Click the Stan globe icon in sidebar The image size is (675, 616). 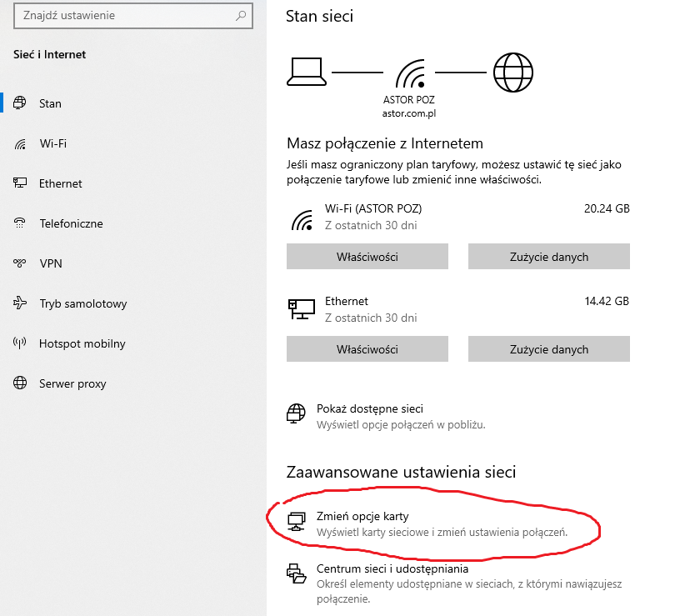tap(20, 103)
